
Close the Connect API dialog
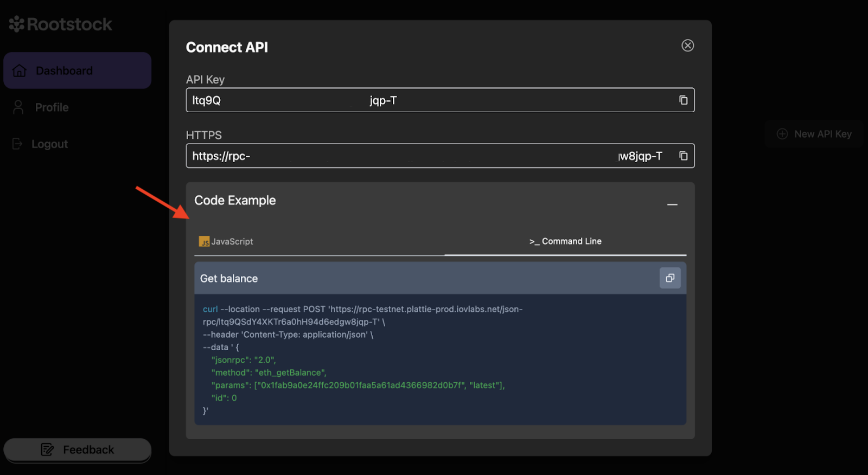tap(687, 46)
